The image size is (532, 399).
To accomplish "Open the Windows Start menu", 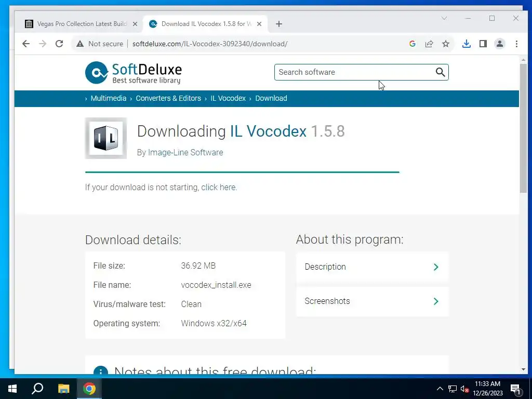I will click(12, 389).
